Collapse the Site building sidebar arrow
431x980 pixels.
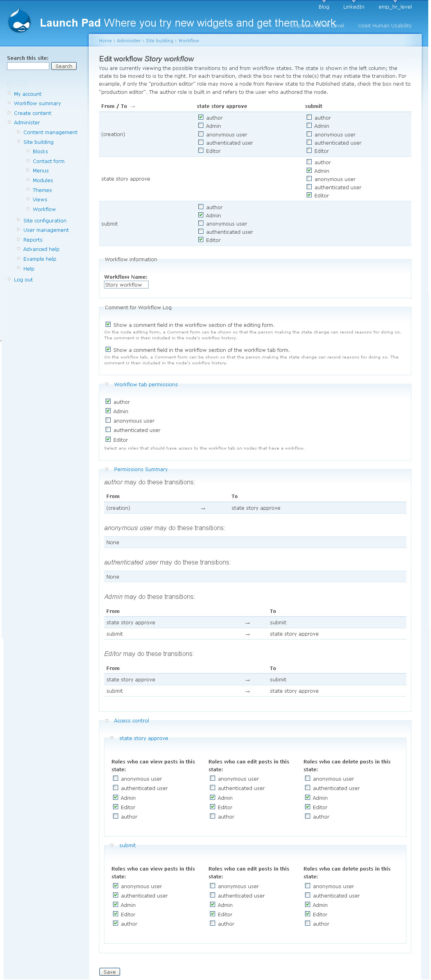tap(18, 142)
